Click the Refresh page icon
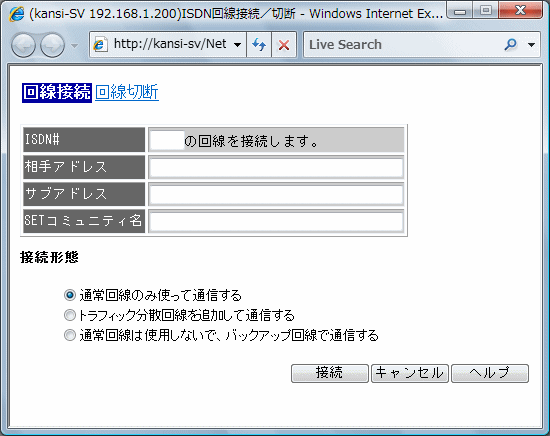 [x=259, y=45]
